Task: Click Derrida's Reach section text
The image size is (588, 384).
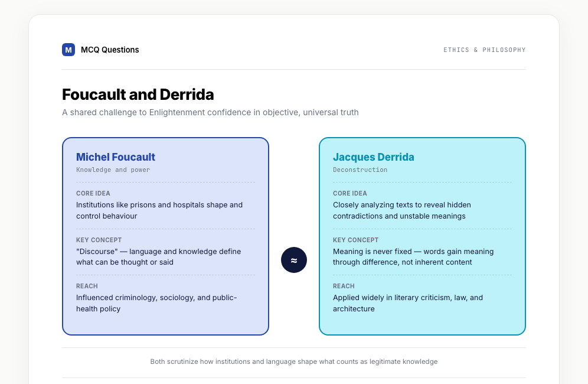Action: 408,303
